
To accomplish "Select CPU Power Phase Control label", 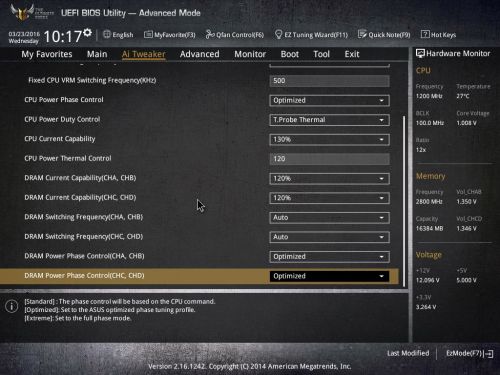I will click(64, 100).
